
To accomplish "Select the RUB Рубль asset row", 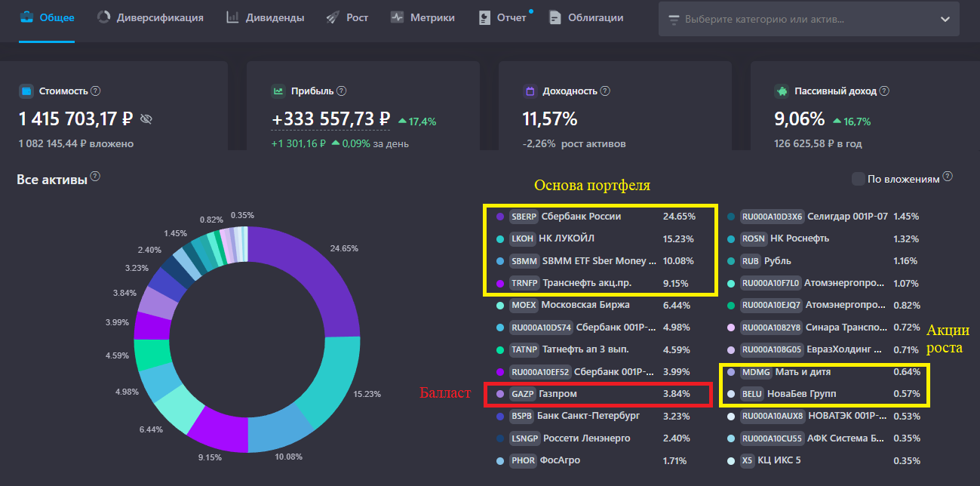I will [825, 261].
